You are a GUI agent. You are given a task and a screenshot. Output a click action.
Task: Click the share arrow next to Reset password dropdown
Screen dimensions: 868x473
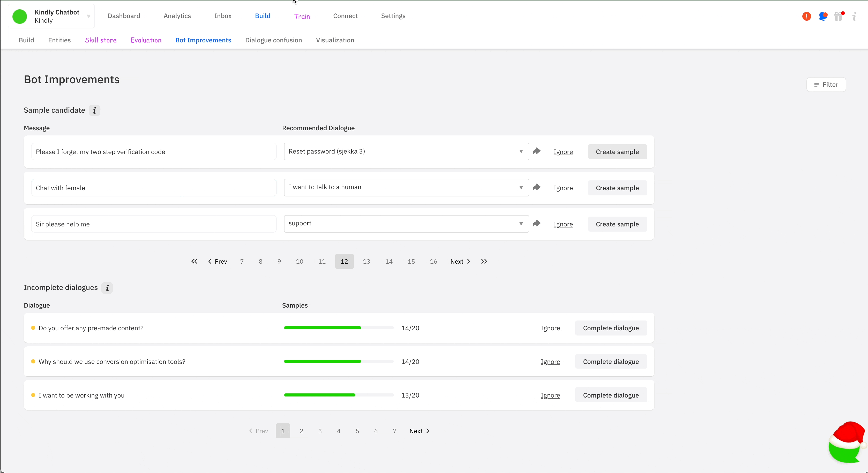tap(536, 151)
